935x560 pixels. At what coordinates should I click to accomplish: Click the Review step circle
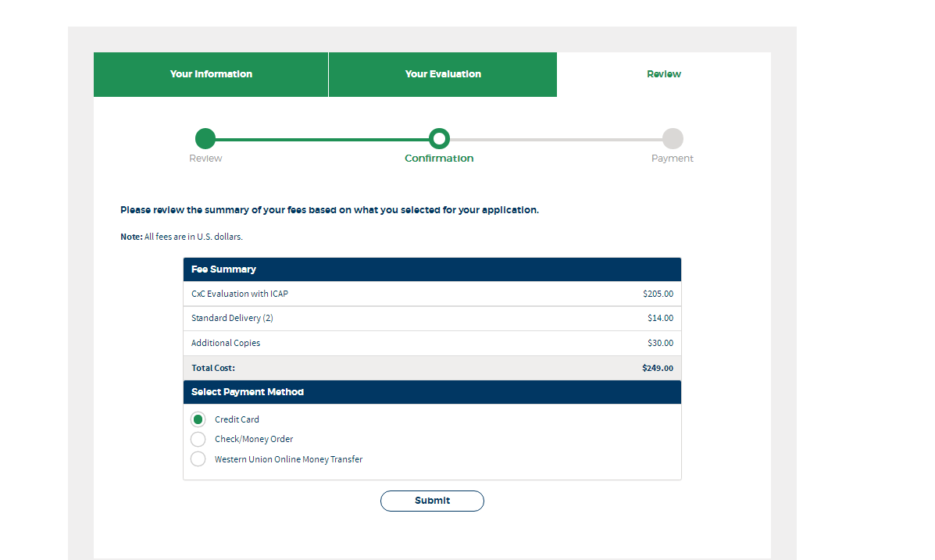point(205,138)
